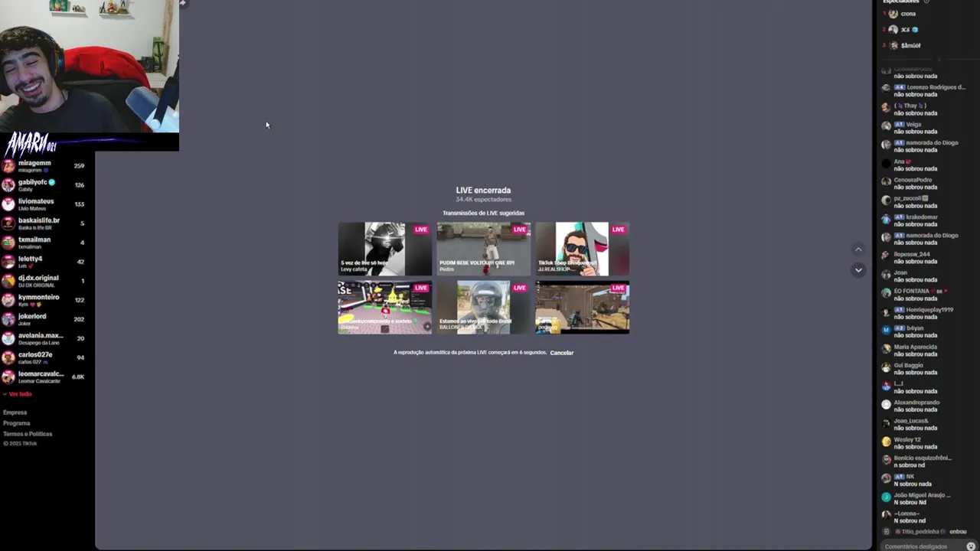Click Joao_Lucas& chat username

pyautogui.click(x=911, y=421)
